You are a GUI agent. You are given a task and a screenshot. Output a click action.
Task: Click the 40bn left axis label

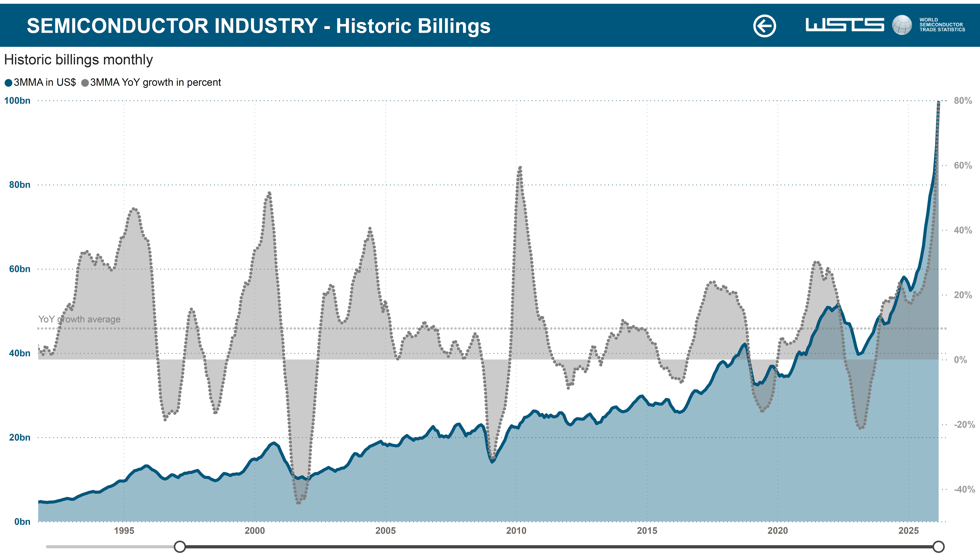(20, 353)
